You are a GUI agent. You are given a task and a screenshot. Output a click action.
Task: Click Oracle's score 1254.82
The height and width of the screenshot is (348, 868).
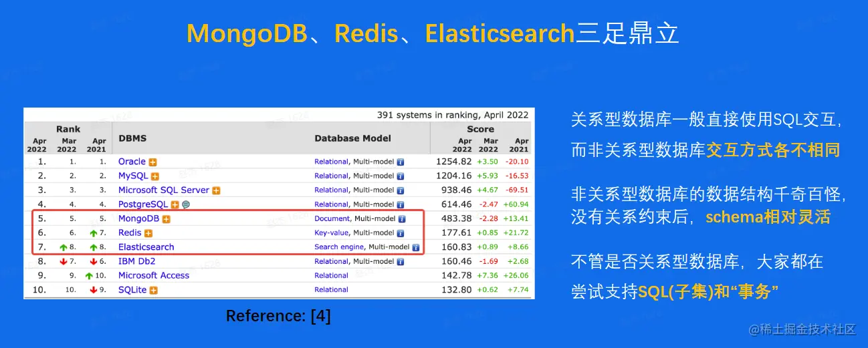pos(454,162)
